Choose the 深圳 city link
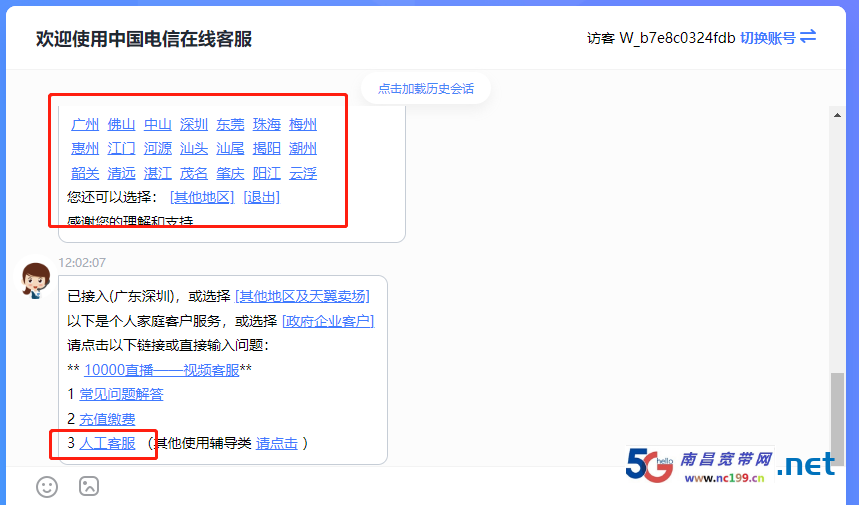Screen dimensions: 859x505 pyautogui.click(x=194, y=124)
